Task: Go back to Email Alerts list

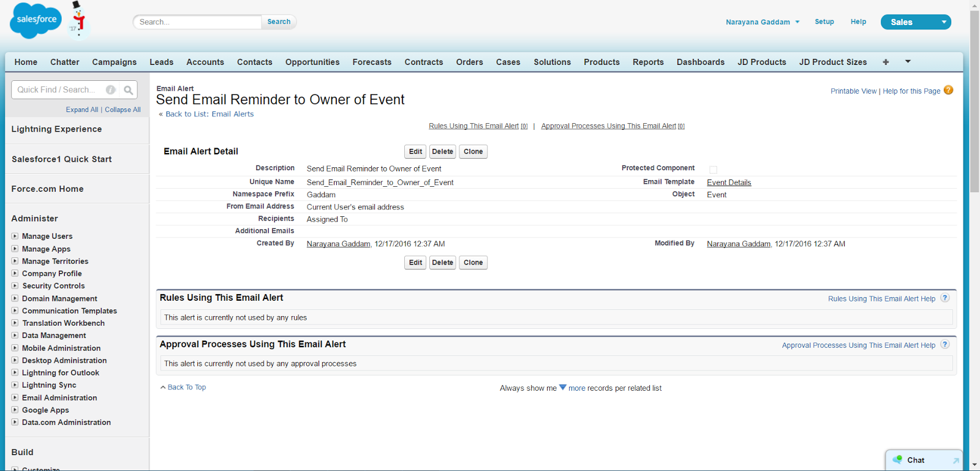Action: tap(209, 114)
